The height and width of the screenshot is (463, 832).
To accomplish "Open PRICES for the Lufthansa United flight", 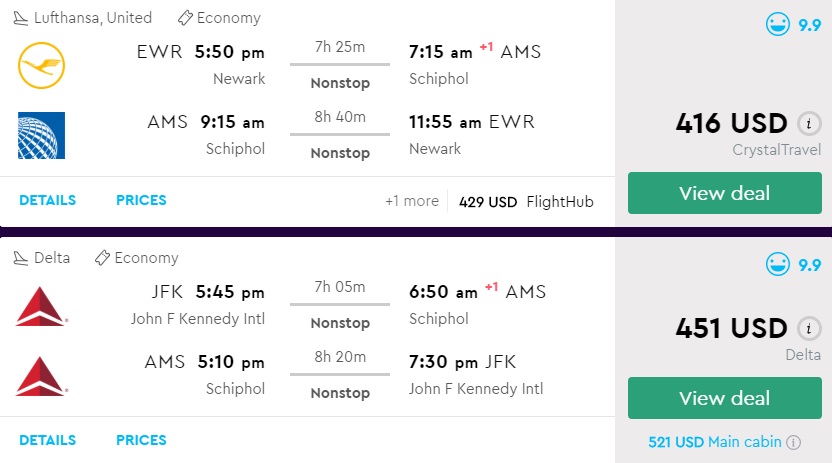I will pos(141,200).
